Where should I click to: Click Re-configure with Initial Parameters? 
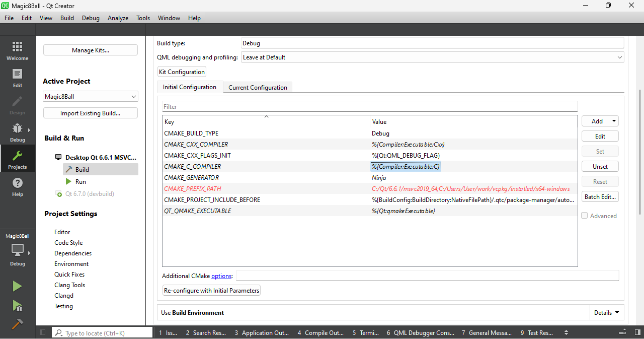click(x=211, y=290)
